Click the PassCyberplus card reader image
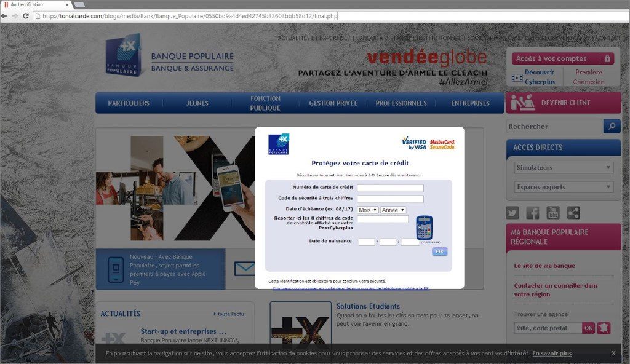630x364 pixels. click(x=425, y=228)
